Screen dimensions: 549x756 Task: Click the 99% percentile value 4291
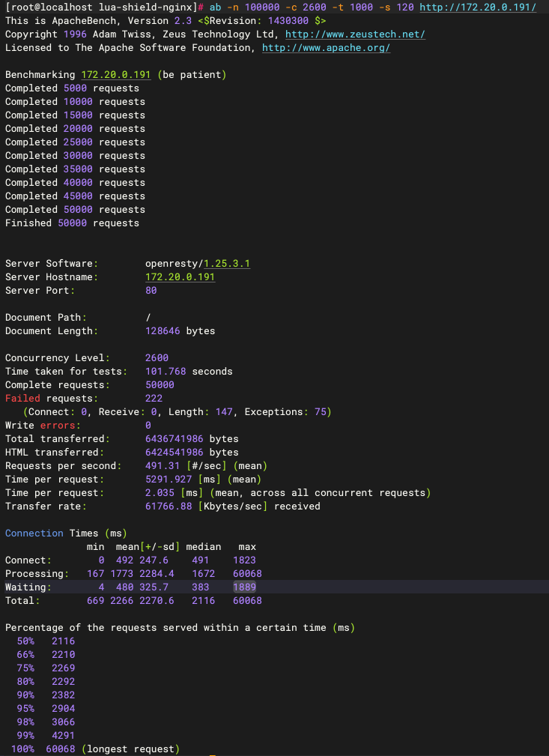[64, 736]
